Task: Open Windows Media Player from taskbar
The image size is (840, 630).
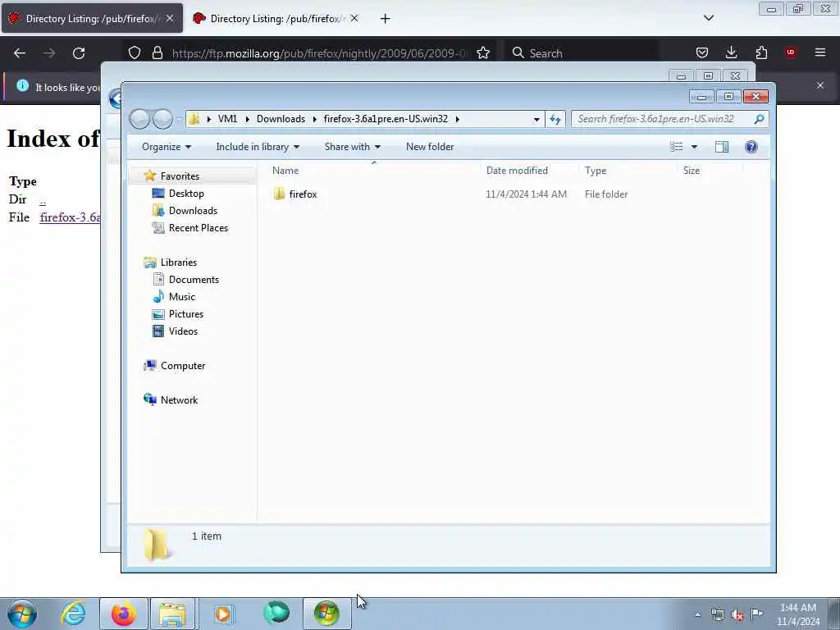Action: [x=223, y=614]
